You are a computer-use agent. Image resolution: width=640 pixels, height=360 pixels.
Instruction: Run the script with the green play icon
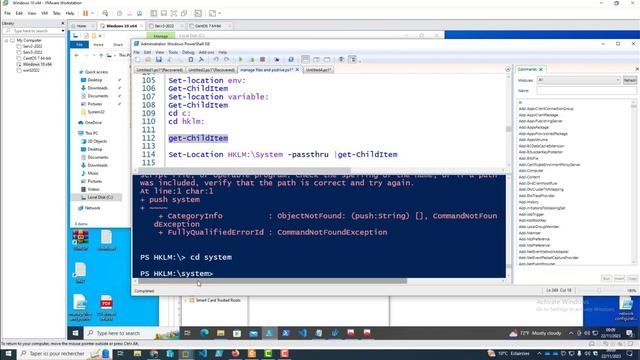coord(240,60)
